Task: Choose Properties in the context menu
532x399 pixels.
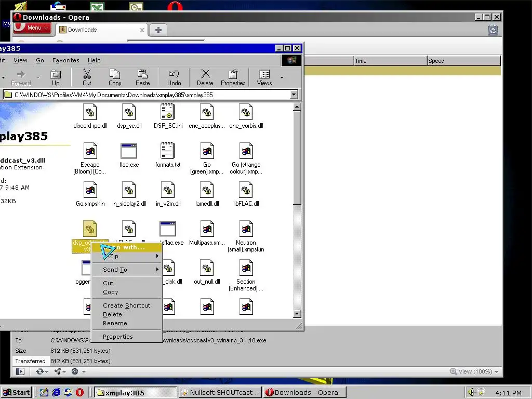Action: pos(127,337)
